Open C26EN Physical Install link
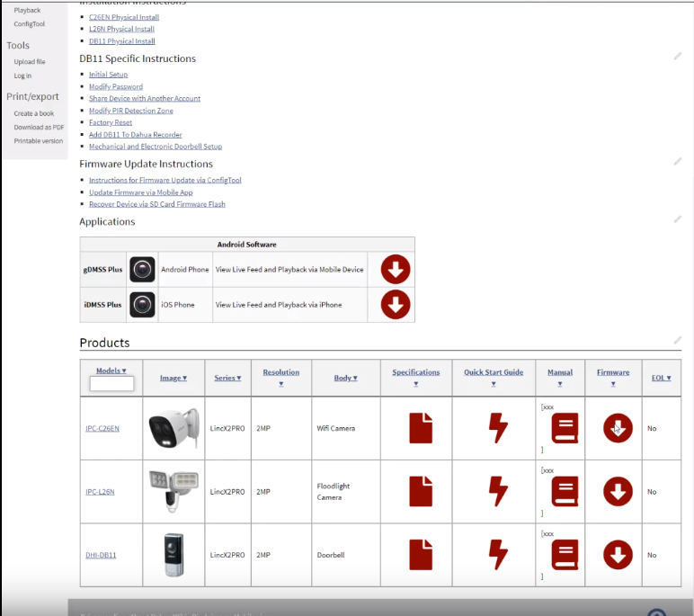The height and width of the screenshot is (616, 694). tap(124, 17)
